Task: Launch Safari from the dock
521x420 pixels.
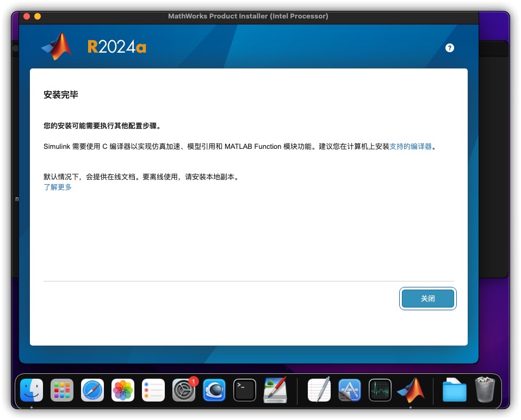Action: (x=92, y=390)
